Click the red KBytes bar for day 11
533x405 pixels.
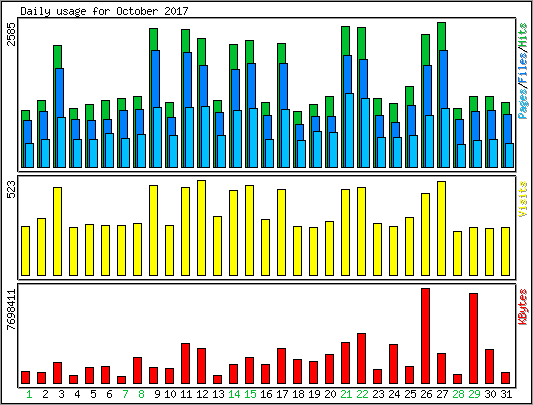186,364
